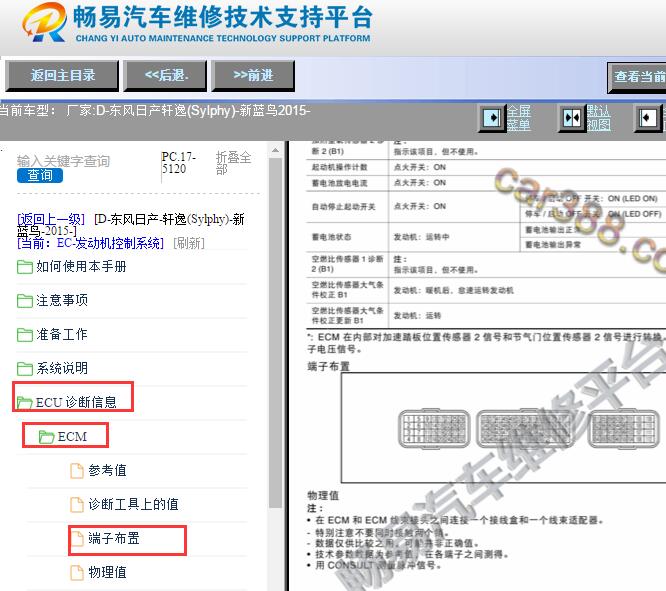666x591 pixels.
Task: Click 折叠全部 to collapse all
Action: 233,163
